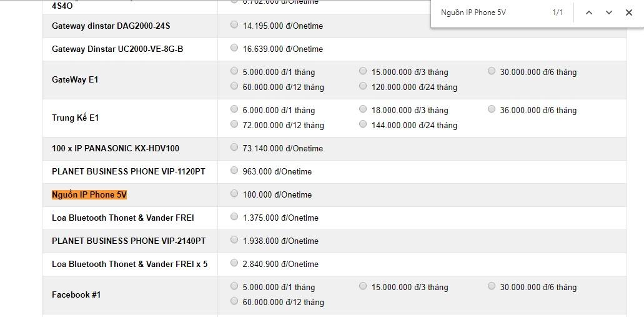644x317 pixels.
Task: Select 73.140.000 đ Onetime for PANASONIC KX-HDV100
Action: click(x=234, y=147)
